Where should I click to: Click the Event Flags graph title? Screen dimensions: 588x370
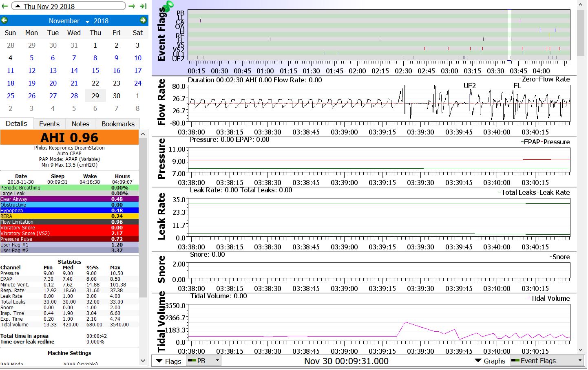pyautogui.click(x=161, y=34)
